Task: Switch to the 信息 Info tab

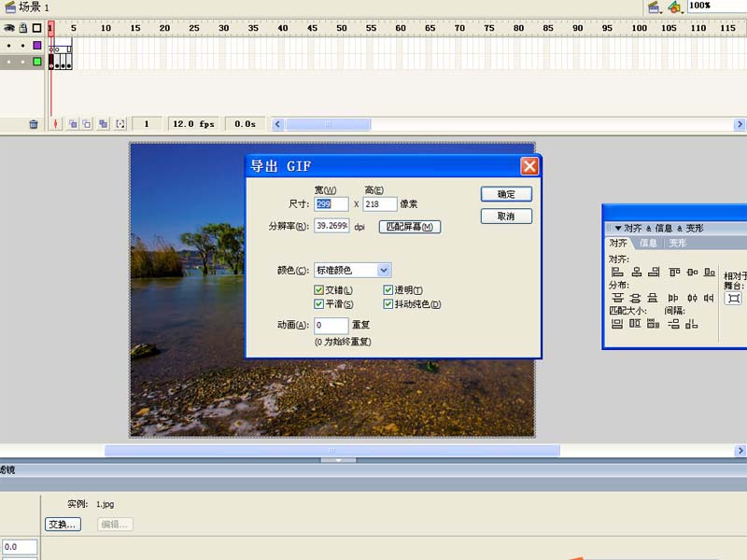Action: [x=648, y=243]
